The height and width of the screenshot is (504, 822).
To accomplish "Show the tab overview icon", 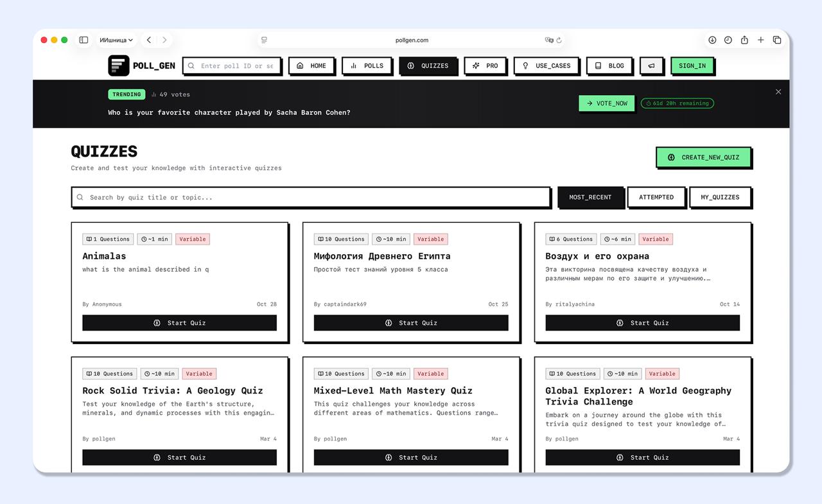I will click(x=777, y=40).
